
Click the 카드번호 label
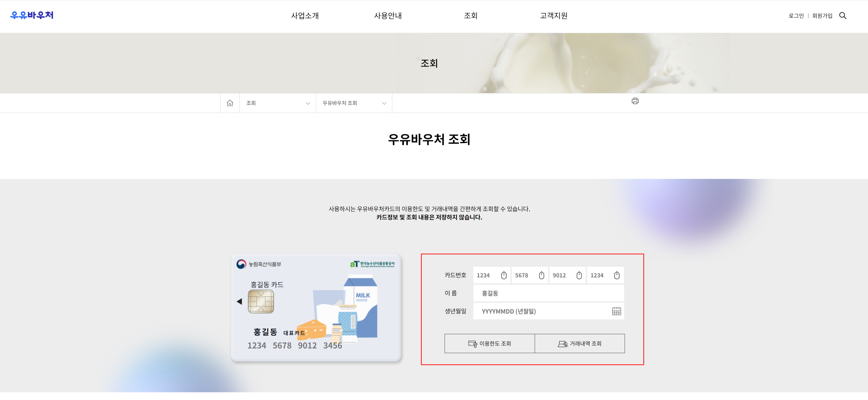[x=455, y=275]
